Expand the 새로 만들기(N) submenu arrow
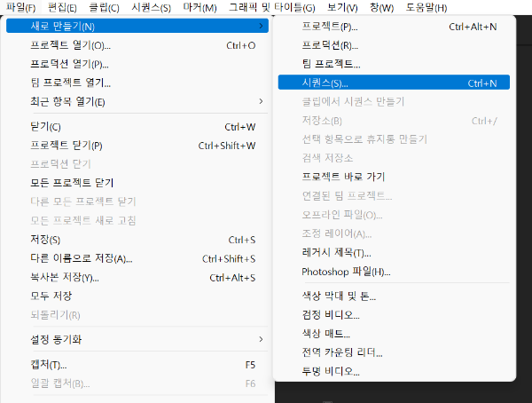 [x=261, y=26]
